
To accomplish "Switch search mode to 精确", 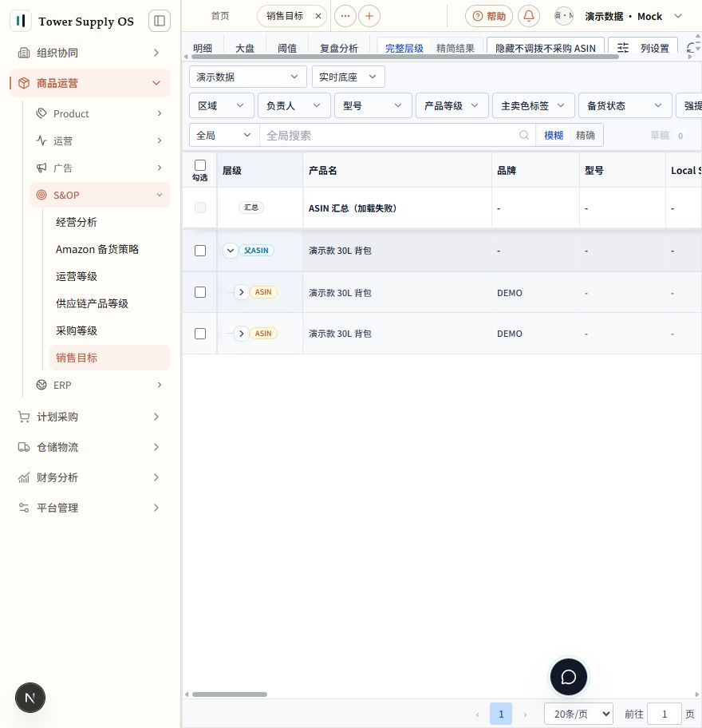I will 586,135.
